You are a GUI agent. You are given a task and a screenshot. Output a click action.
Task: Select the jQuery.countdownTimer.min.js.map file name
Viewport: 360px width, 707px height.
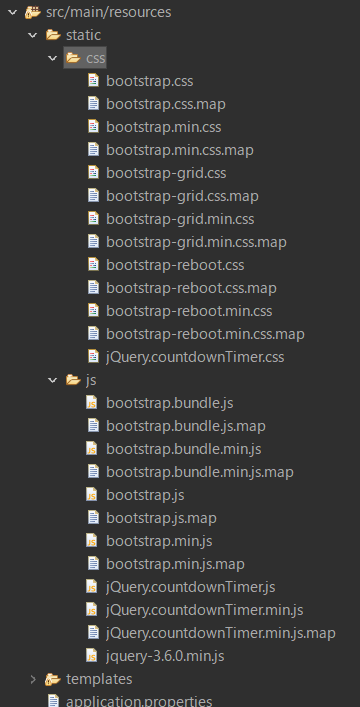tap(221, 633)
